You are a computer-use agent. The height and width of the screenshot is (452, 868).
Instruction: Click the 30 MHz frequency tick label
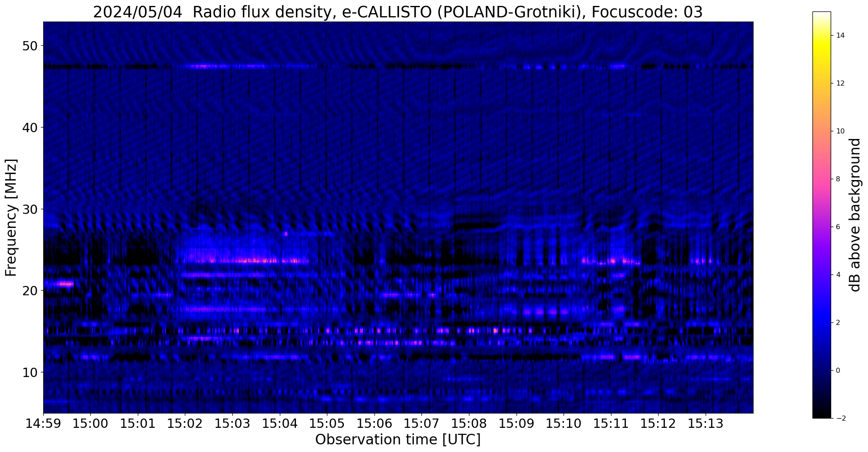[30, 209]
